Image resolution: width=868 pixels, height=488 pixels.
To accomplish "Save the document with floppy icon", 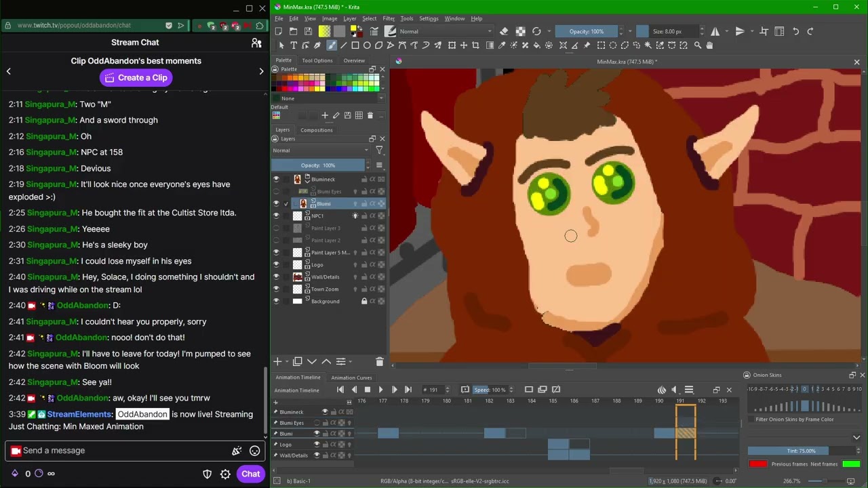I will click(308, 31).
